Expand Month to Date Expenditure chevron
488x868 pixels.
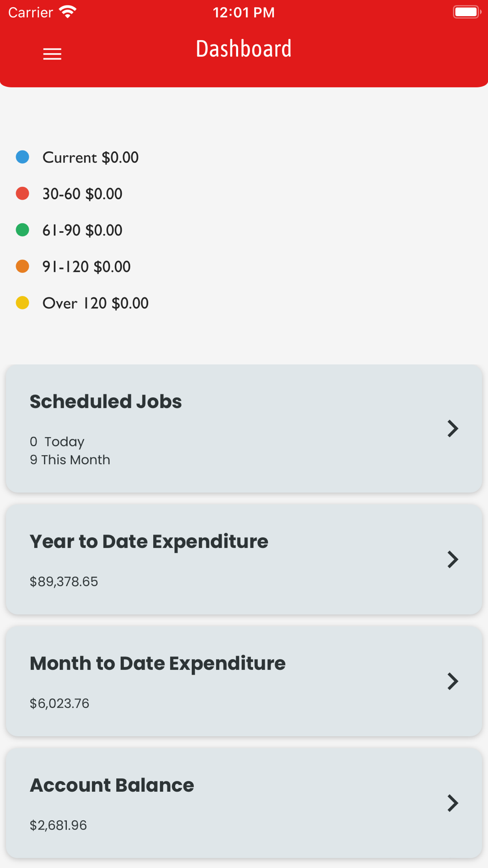tap(453, 681)
